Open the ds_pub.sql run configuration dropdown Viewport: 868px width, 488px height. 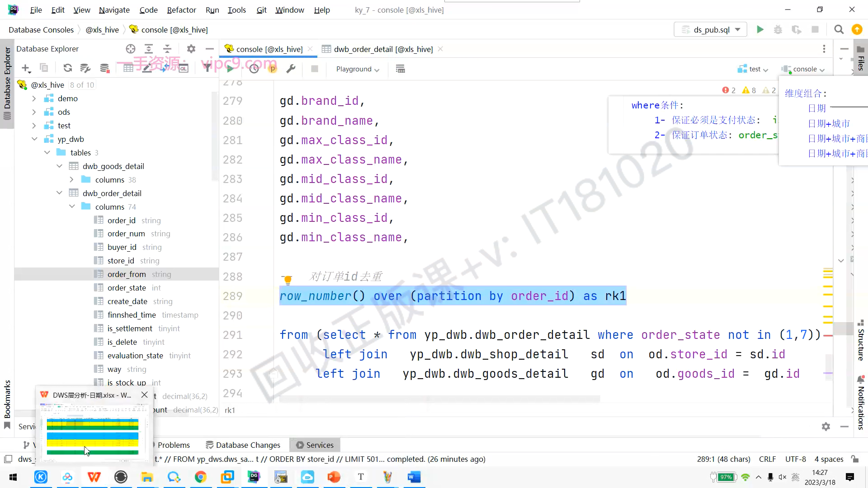coord(711,30)
